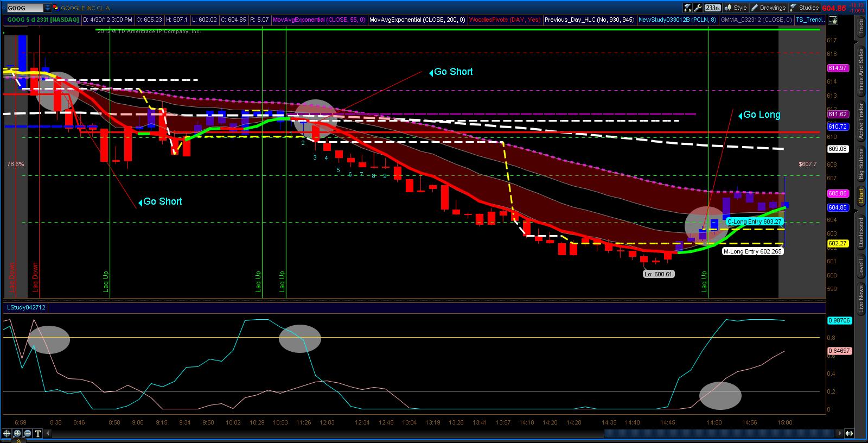The image size is (868, 443).
Task: Click the MovAvgExponential (CLOSE, 55, 0) study label
Action: [x=319, y=20]
